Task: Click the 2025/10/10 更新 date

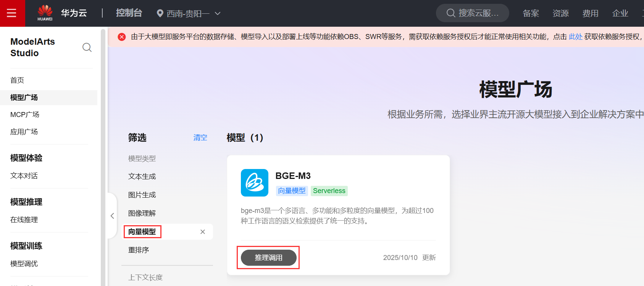Action: click(410, 258)
